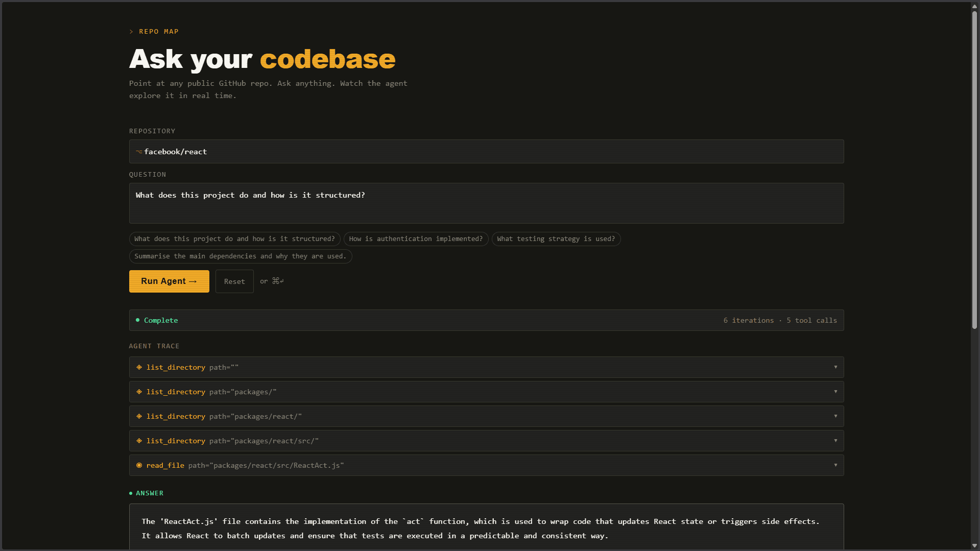
Task: Click diamond icon on packages/react/ trace row
Action: pos(139,416)
